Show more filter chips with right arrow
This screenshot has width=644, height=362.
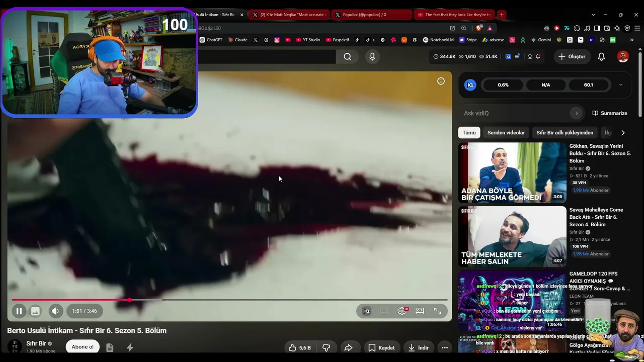pyautogui.click(x=623, y=133)
